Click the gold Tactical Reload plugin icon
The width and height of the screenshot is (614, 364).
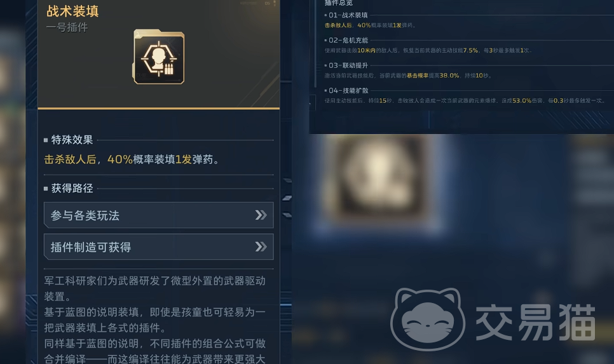click(159, 57)
